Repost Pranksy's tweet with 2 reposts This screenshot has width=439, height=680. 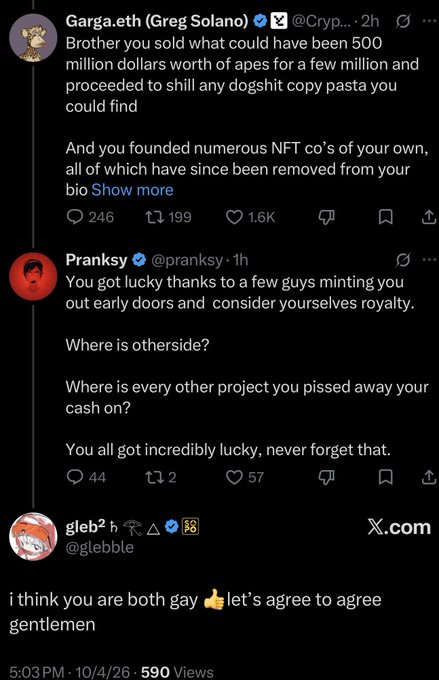pyautogui.click(x=161, y=477)
